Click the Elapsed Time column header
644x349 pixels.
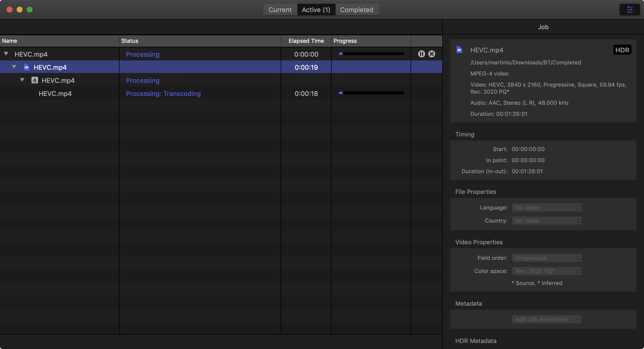click(306, 41)
